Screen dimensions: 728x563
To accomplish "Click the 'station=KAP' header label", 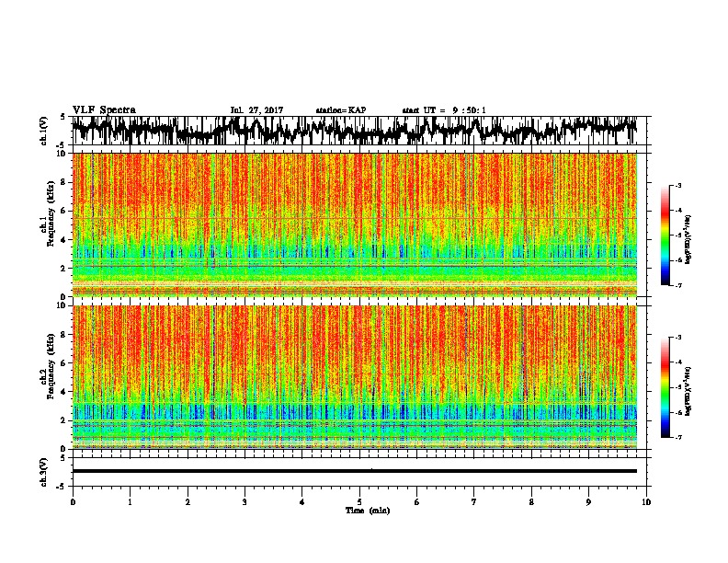I will (x=341, y=110).
